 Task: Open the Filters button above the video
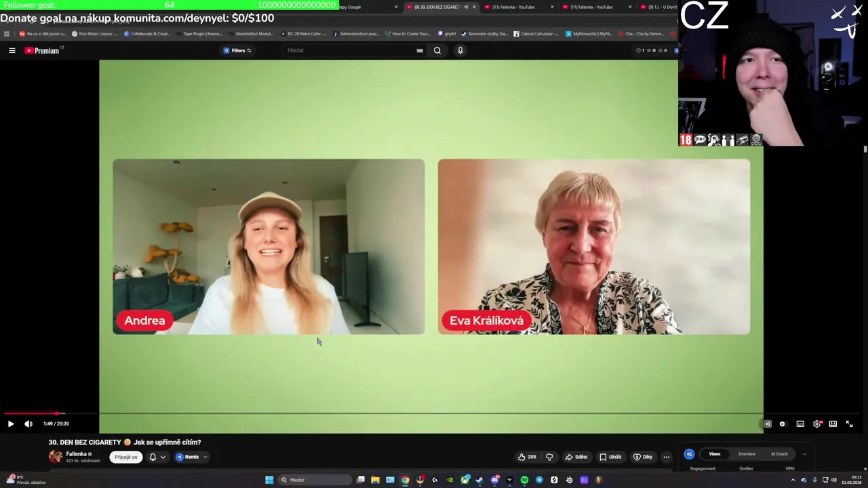tap(237, 50)
